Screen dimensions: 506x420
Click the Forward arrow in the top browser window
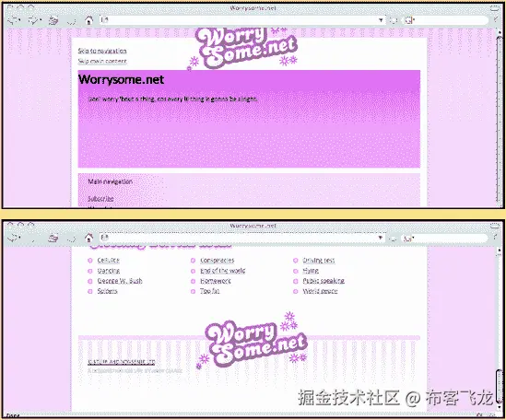pos(33,20)
